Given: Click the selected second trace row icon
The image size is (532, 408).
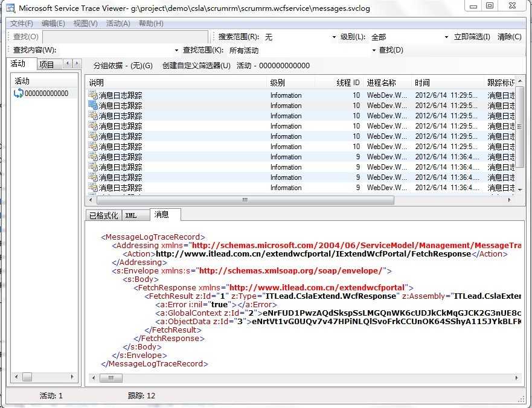Looking at the screenshot, I should 92,105.
